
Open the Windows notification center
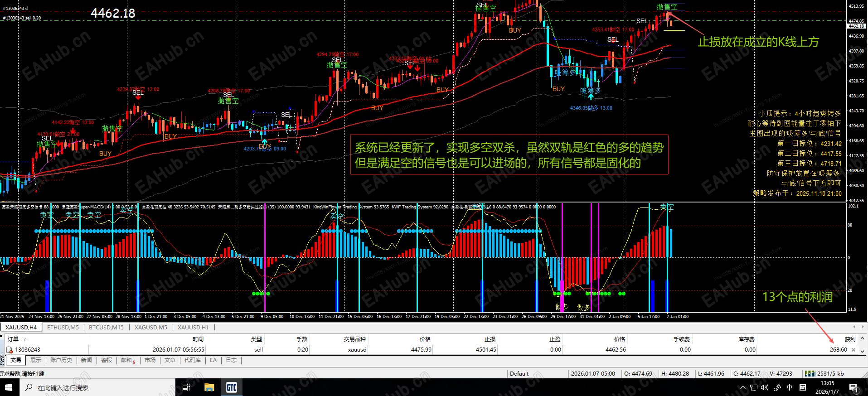[x=853, y=388]
